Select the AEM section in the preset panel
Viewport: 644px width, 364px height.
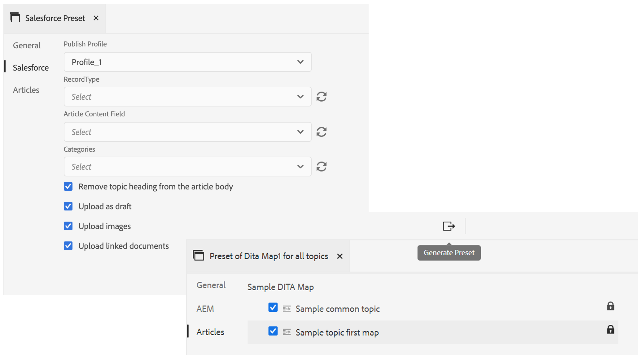pos(205,309)
